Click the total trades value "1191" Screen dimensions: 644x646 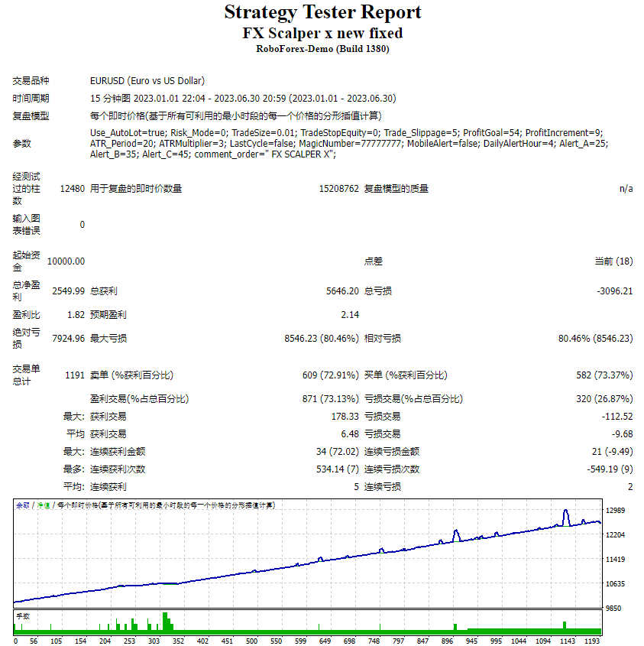(x=75, y=375)
